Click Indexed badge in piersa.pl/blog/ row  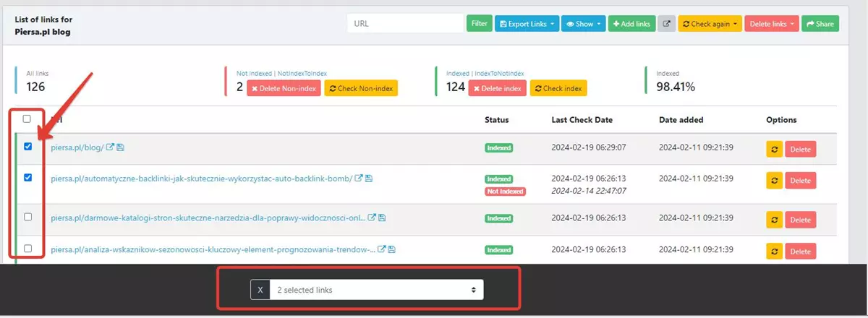coord(499,147)
